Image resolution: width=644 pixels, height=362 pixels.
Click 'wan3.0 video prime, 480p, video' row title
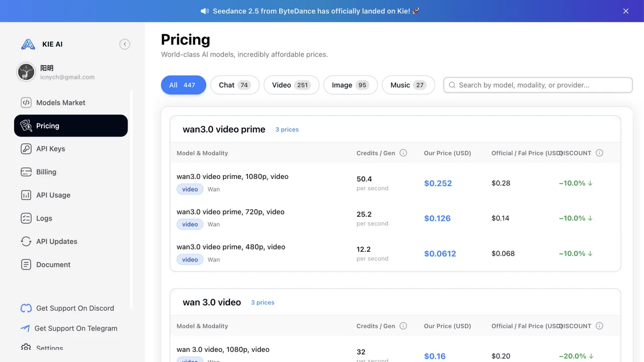(231, 247)
